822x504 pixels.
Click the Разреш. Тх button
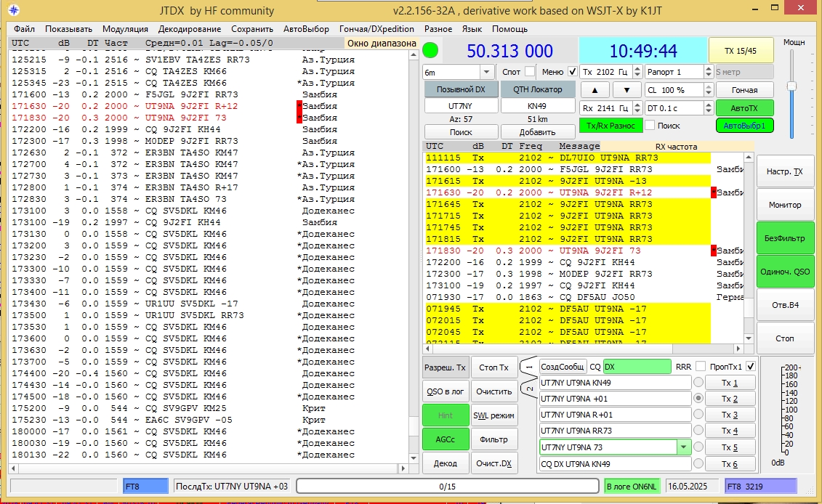click(x=445, y=367)
